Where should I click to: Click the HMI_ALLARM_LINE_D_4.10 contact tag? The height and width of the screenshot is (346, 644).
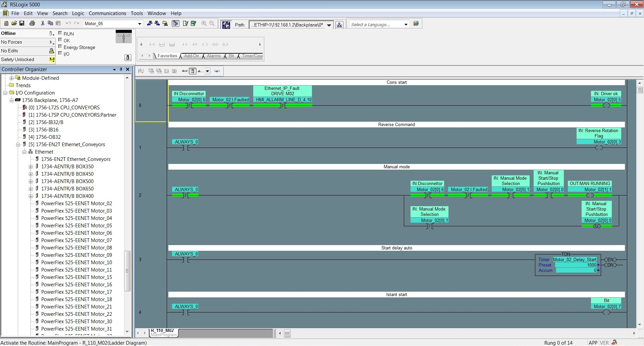click(x=283, y=100)
